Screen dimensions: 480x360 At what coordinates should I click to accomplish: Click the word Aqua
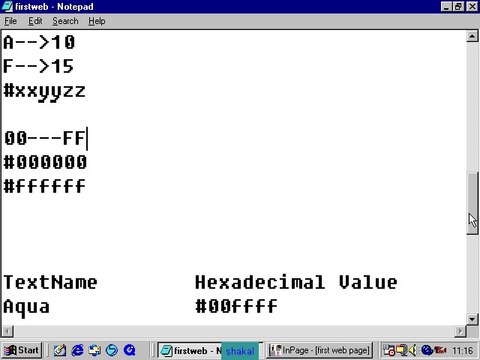click(26, 307)
